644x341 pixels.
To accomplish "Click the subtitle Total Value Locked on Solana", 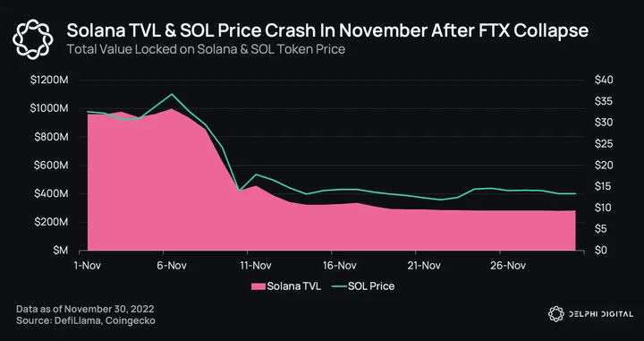I will (x=206, y=49).
